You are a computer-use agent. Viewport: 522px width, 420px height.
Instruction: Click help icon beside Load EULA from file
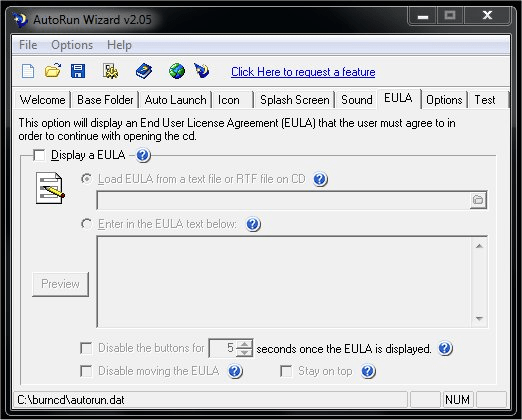(x=320, y=179)
